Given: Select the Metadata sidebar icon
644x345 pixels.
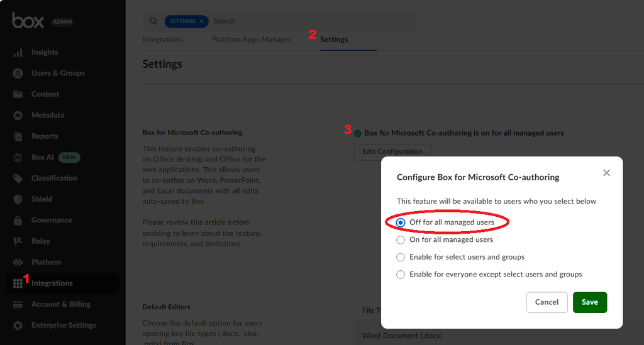Looking at the screenshot, I should tap(18, 116).
